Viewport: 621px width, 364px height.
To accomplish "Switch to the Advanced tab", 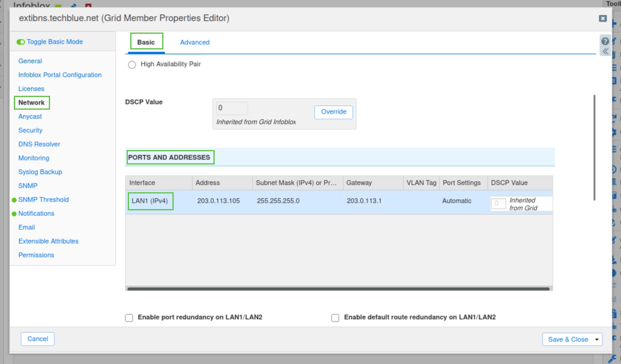I will point(195,42).
